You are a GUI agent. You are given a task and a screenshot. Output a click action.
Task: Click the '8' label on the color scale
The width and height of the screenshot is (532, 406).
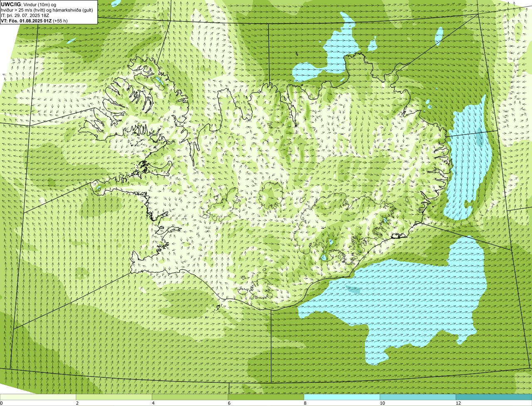coord(305,403)
